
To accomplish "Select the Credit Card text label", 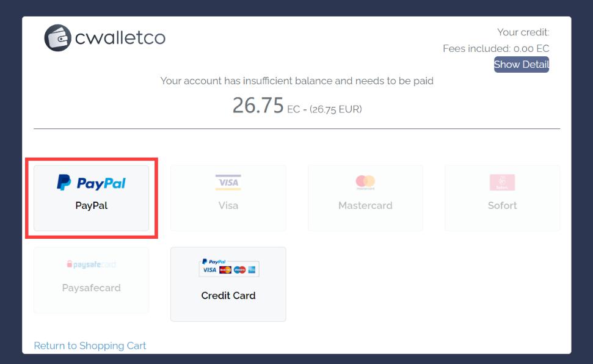I will pyautogui.click(x=228, y=296).
